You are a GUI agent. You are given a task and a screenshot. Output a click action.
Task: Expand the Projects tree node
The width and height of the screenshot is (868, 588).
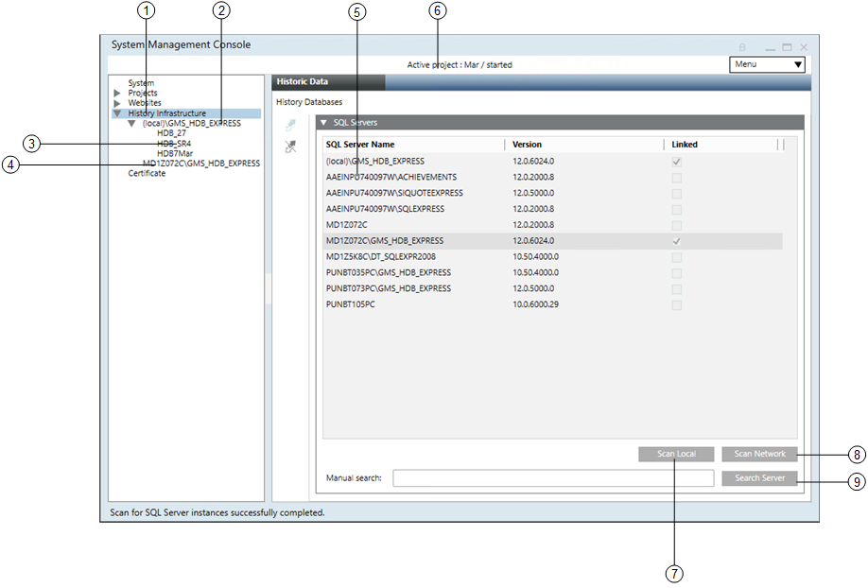coord(117,94)
